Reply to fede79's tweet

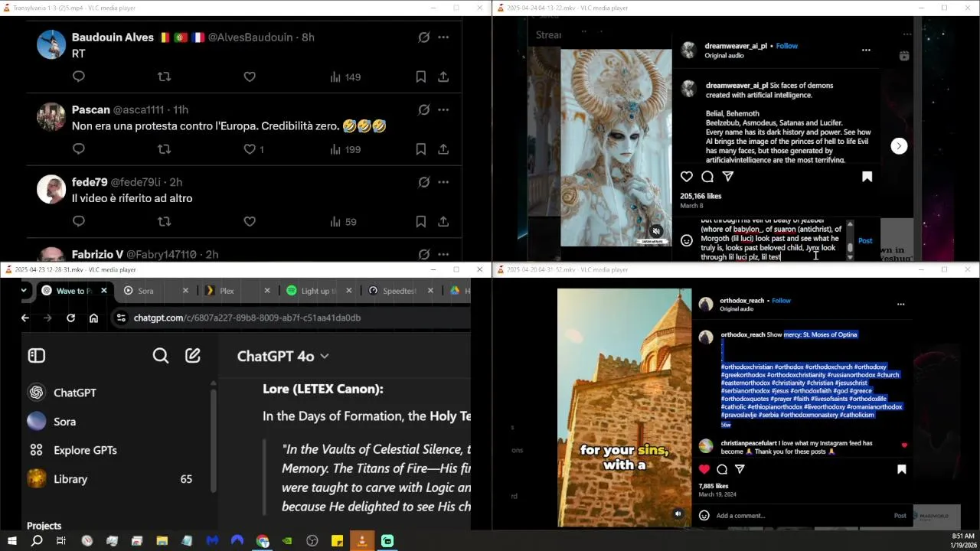(78, 221)
